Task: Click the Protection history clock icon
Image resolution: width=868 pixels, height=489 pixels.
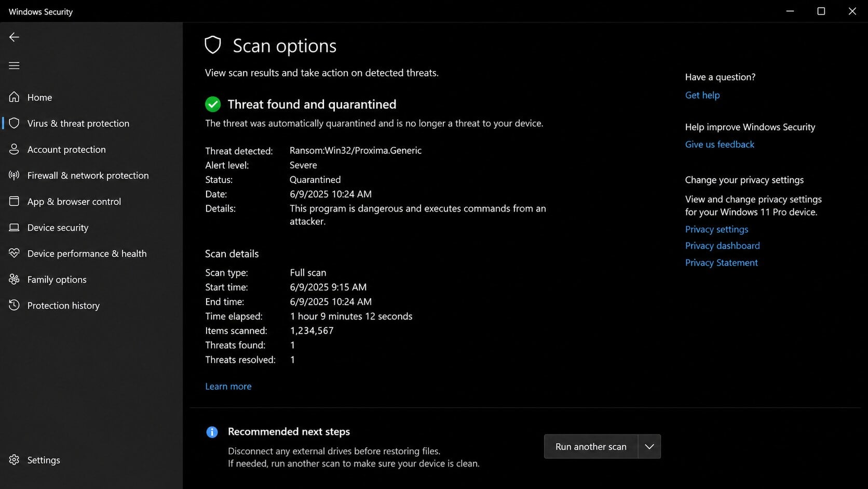Action: 14,305
